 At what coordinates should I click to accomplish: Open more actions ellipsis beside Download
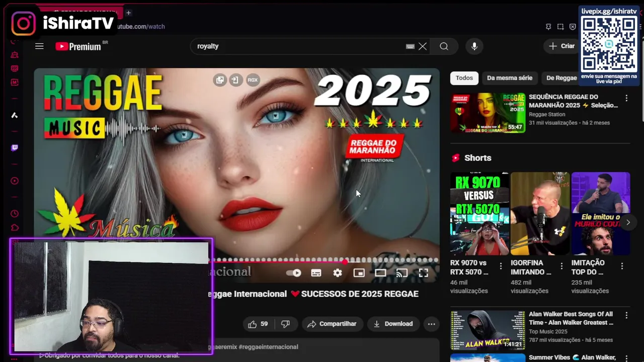[431, 324]
